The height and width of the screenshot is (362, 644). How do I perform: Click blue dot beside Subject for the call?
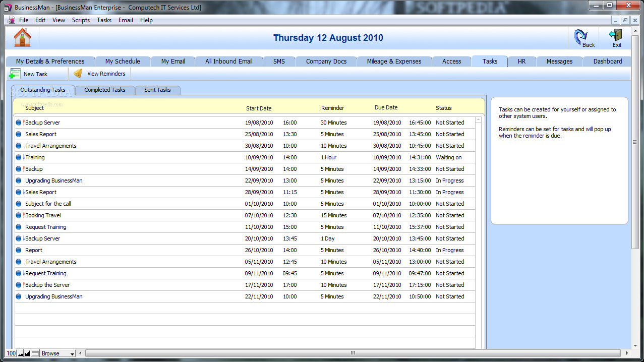tap(19, 204)
